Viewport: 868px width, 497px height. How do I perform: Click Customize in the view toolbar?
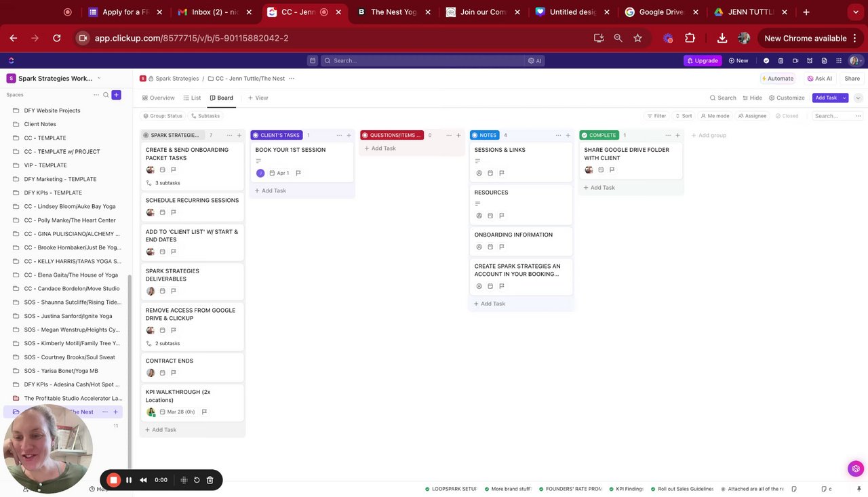[787, 98]
